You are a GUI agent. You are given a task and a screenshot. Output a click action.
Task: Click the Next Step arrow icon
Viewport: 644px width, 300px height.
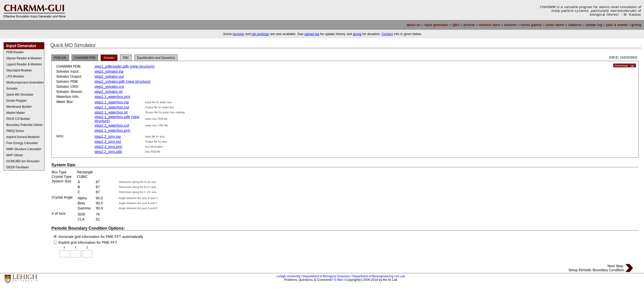pos(629,268)
